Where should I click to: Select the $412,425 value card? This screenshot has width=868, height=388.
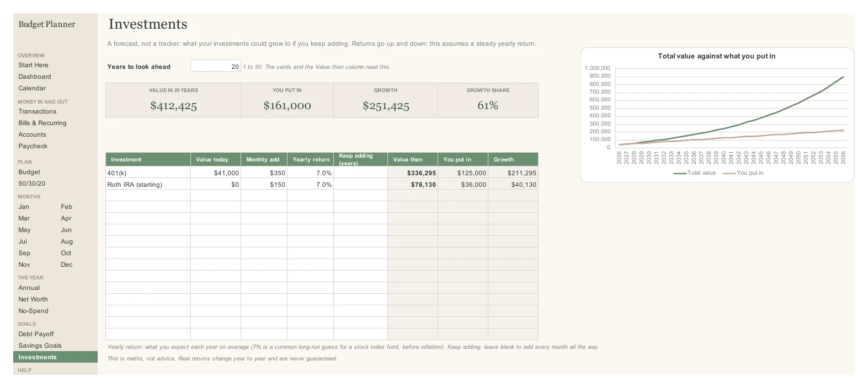click(x=173, y=100)
